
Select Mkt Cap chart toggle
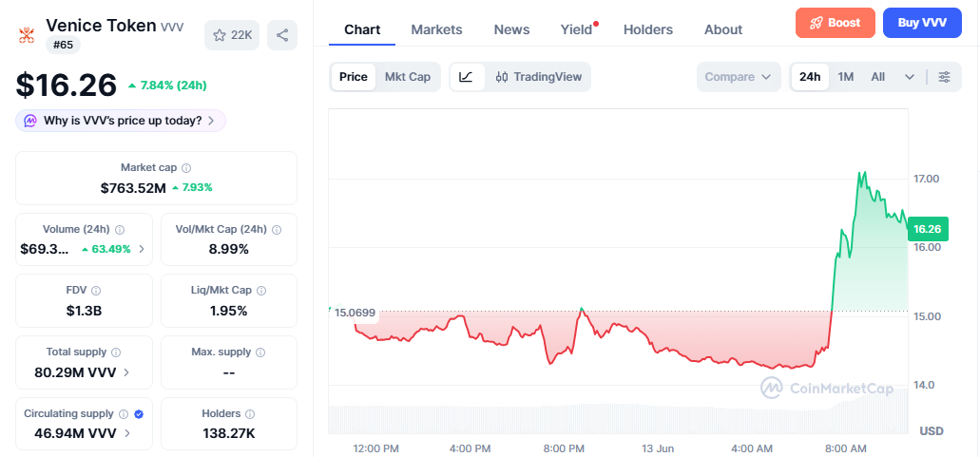(408, 77)
